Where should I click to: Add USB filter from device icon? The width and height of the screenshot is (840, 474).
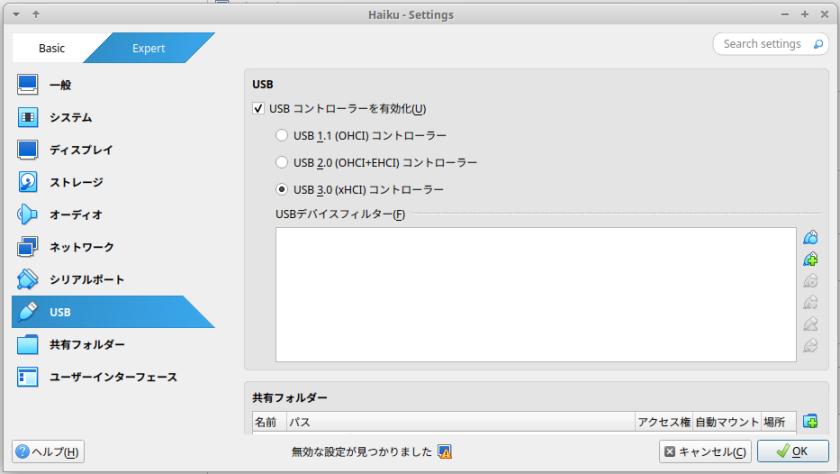point(811,259)
